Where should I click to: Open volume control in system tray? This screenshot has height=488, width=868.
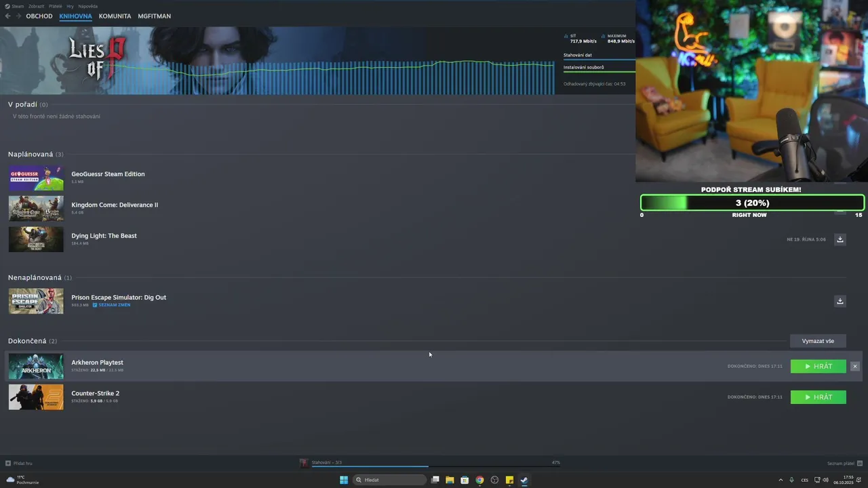click(x=825, y=480)
